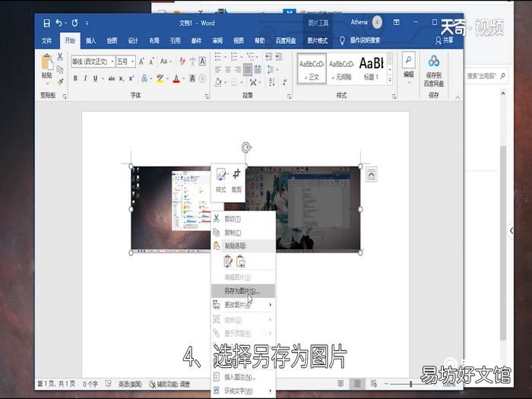Copy selection using the ribbon copy icon
The image size is (532, 399).
pyautogui.click(x=60, y=70)
